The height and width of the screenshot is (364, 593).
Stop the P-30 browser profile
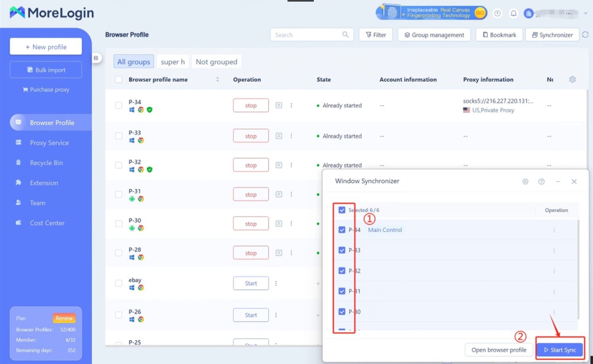coord(251,224)
